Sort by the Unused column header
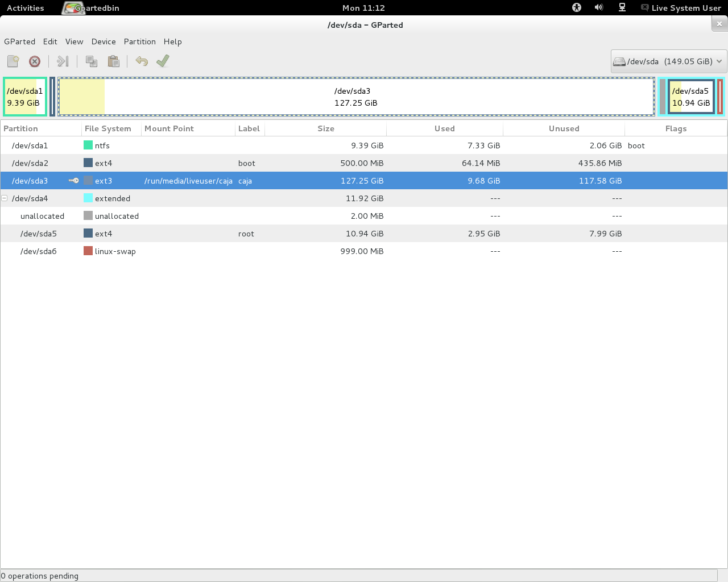The width and height of the screenshot is (728, 582). pyautogui.click(x=564, y=128)
